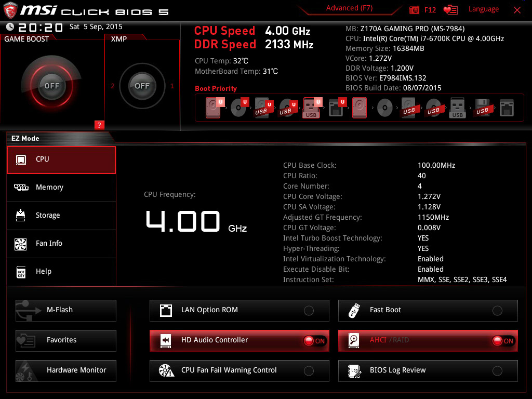Select the plain CD/DVD disc icon without U badge
This screenshot has height=399, width=532.
[385, 108]
